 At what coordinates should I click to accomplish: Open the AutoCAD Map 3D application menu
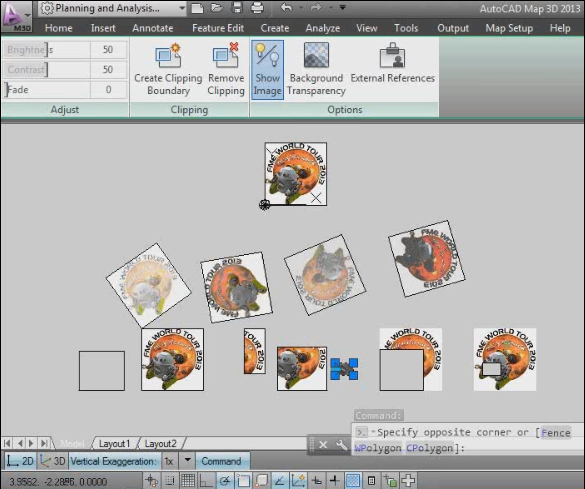[16, 16]
